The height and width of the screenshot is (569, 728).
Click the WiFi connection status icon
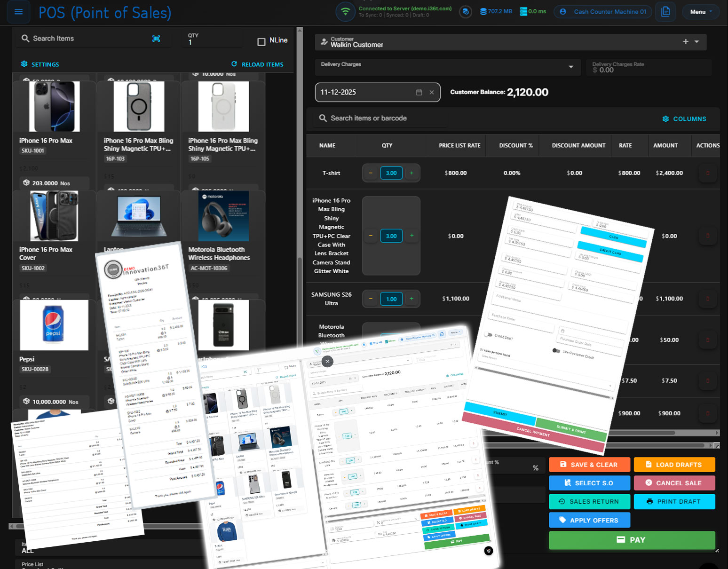(345, 12)
